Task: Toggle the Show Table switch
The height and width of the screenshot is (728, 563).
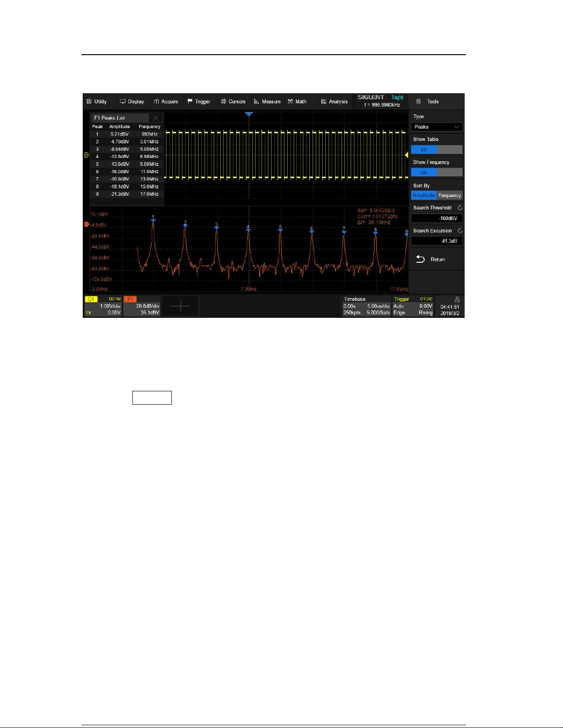Action: (x=437, y=150)
